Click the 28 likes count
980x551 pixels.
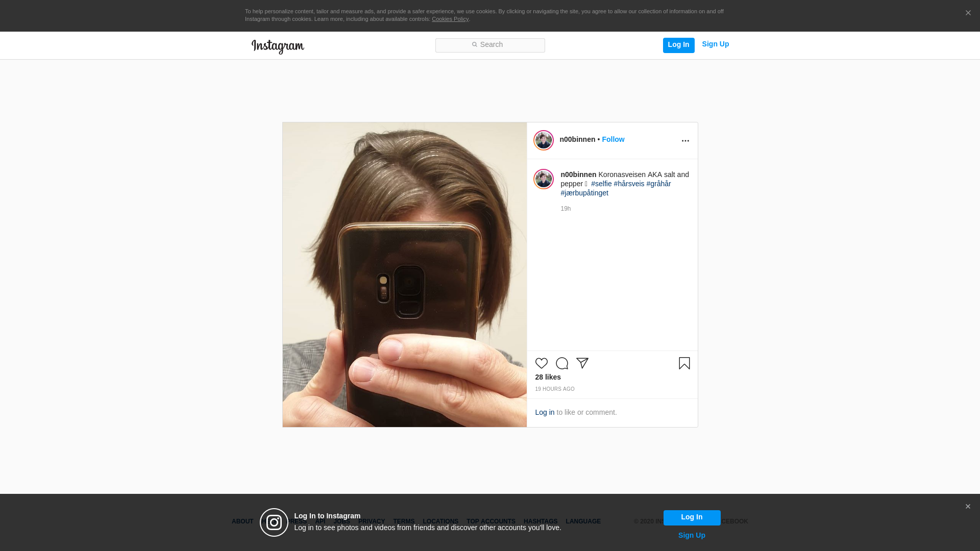548,377
